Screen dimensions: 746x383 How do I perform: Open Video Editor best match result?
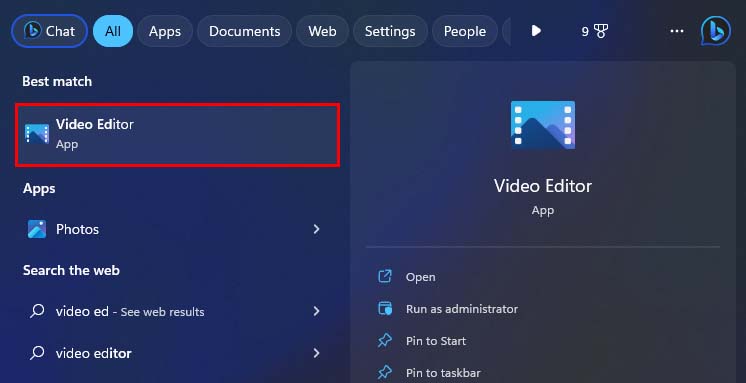[x=177, y=135]
